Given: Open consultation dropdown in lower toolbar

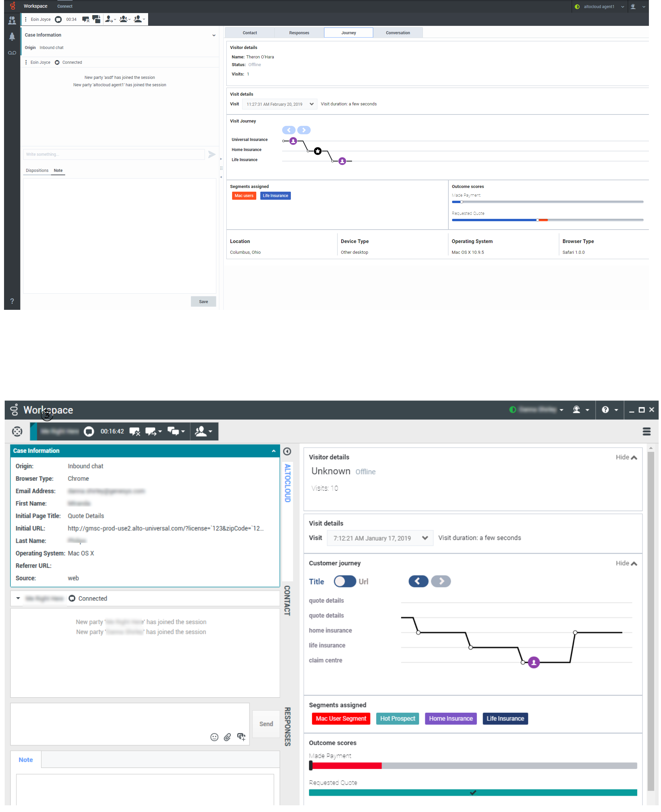Looking at the screenshot, I should [204, 431].
